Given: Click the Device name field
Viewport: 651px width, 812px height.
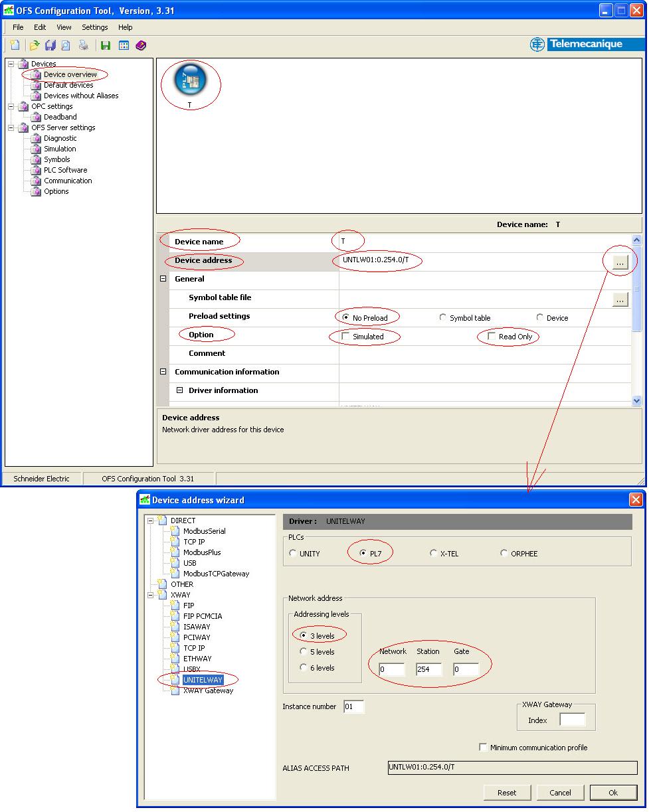Looking at the screenshot, I should (x=485, y=241).
